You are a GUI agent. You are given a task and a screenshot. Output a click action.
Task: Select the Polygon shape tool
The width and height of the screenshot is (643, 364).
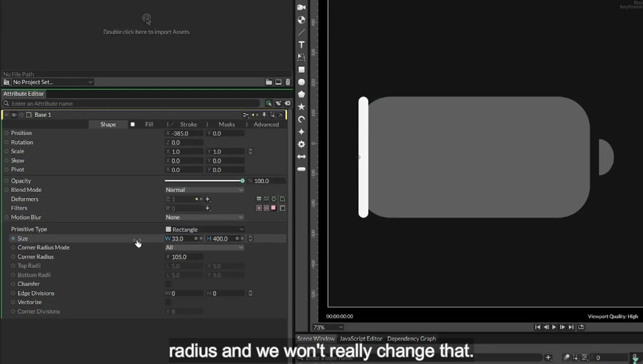[x=301, y=94]
